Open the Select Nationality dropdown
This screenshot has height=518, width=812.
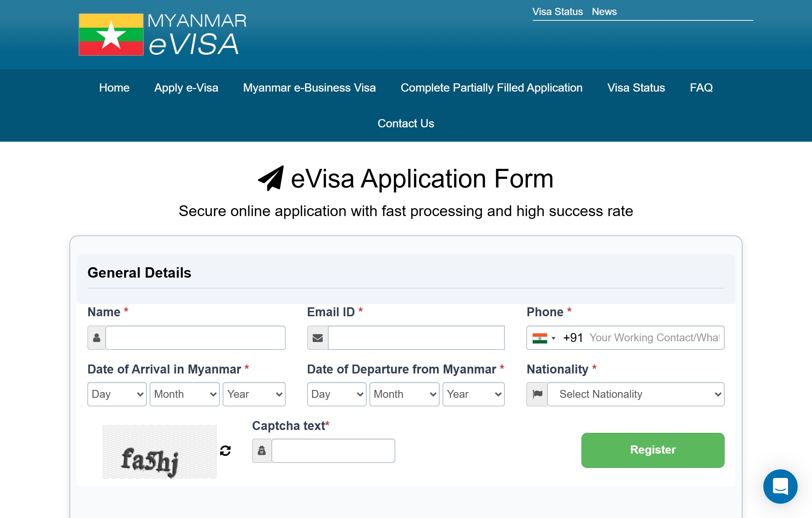pos(635,394)
